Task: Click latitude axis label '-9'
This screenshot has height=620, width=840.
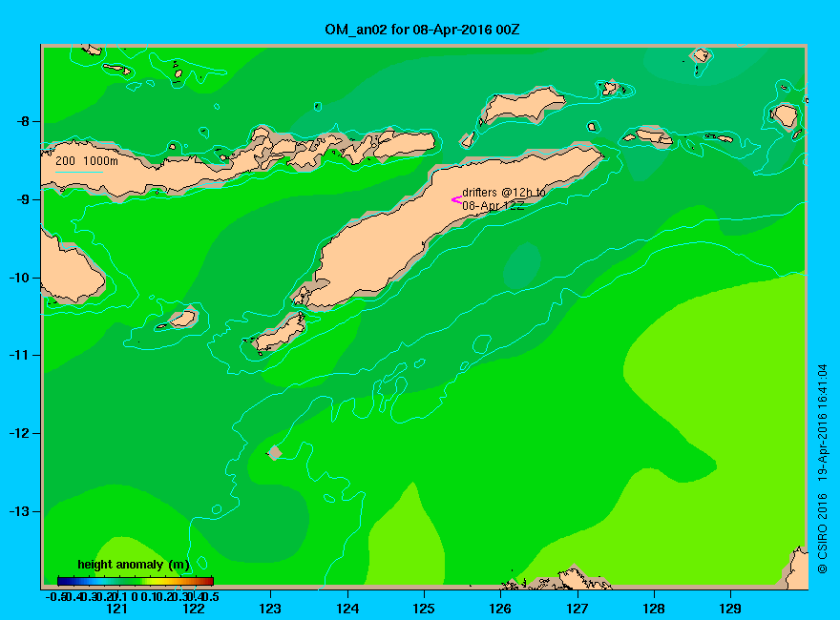Action: point(23,199)
